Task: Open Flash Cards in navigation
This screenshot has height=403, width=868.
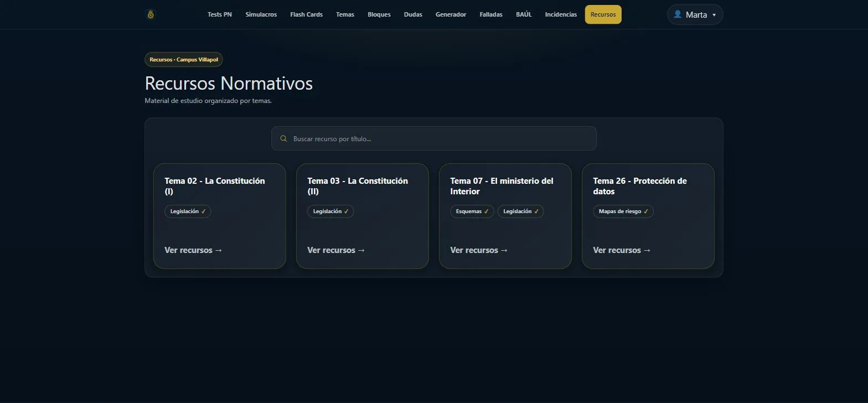Action: tap(306, 14)
